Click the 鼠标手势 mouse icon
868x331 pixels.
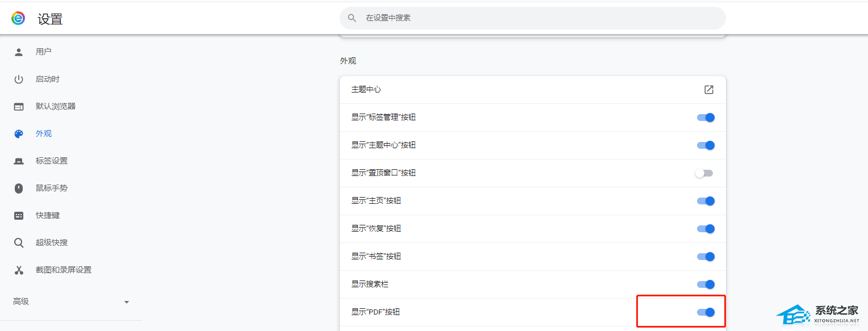pos(19,188)
